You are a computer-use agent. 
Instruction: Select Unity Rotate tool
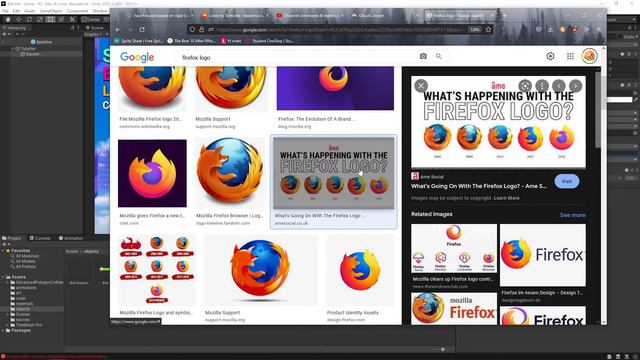click(29, 19)
